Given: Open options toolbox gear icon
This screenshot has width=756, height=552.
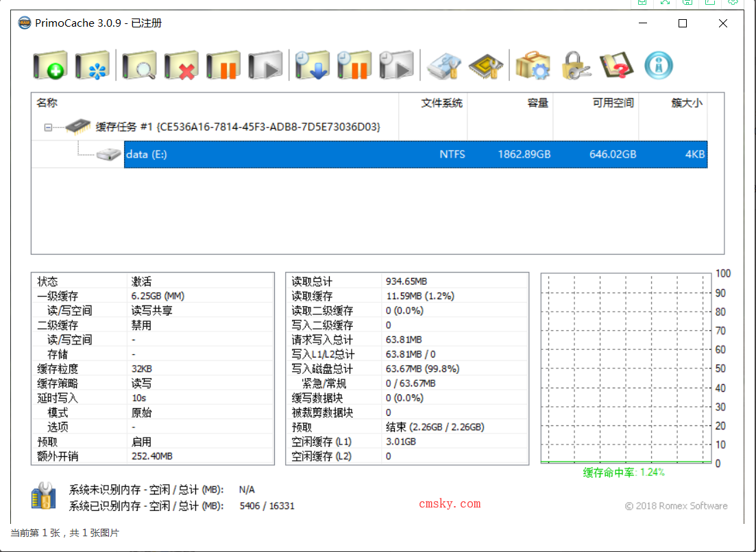Looking at the screenshot, I should click(533, 66).
